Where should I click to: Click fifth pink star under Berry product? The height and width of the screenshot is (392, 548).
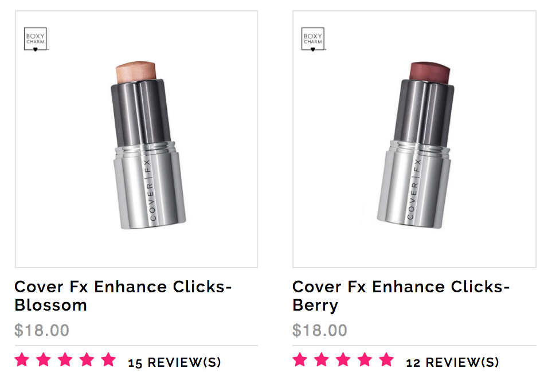click(386, 360)
